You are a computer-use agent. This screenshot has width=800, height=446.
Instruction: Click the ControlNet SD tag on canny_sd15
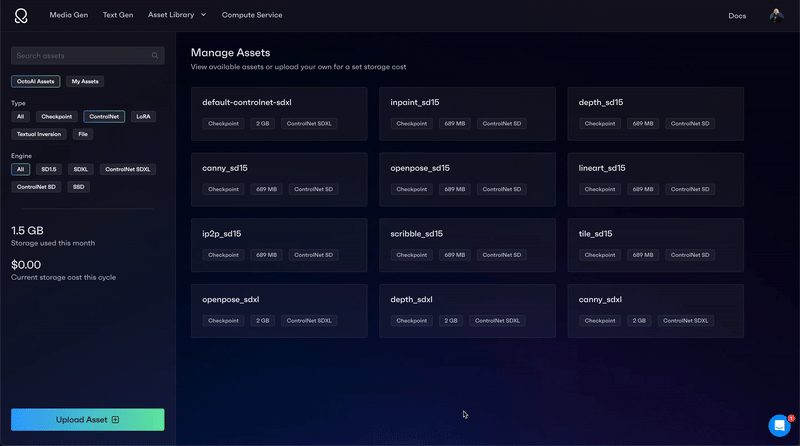click(313, 189)
